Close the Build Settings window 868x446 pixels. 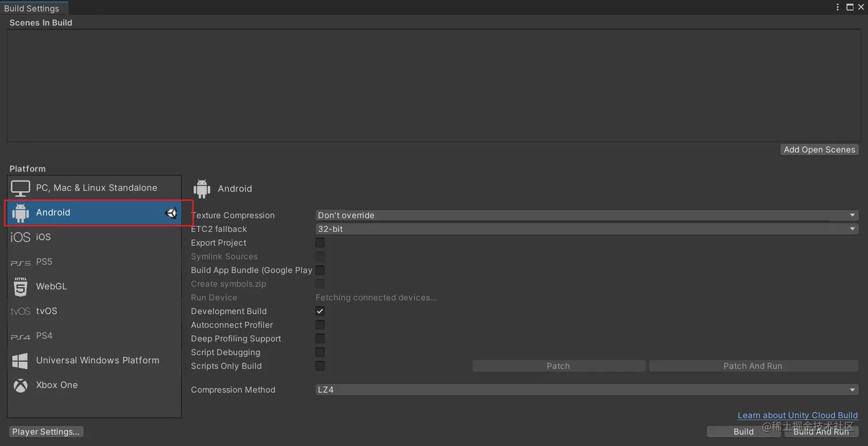click(x=861, y=7)
